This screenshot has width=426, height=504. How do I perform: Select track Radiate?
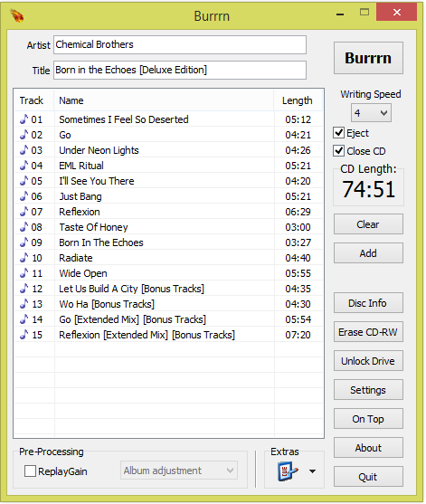168,258
